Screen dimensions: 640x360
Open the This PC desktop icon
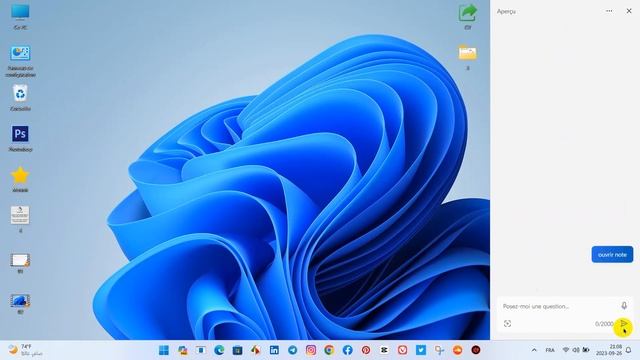pyautogui.click(x=20, y=16)
